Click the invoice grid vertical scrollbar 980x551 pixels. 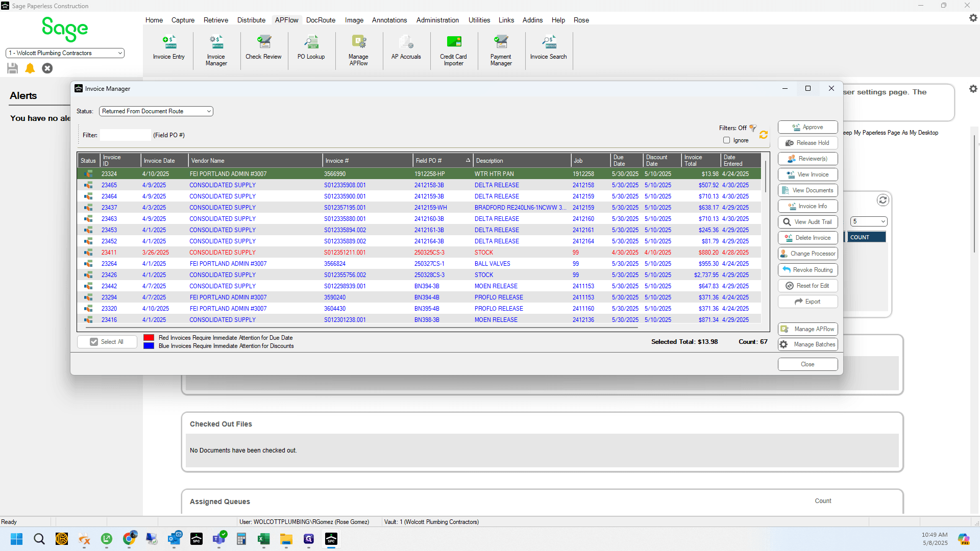(x=766, y=176)
